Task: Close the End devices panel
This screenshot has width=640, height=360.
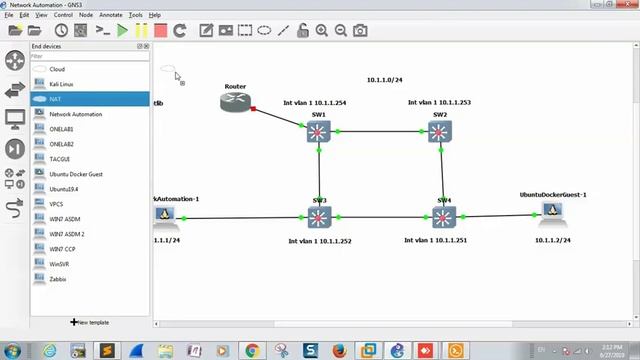Action: 147,46
